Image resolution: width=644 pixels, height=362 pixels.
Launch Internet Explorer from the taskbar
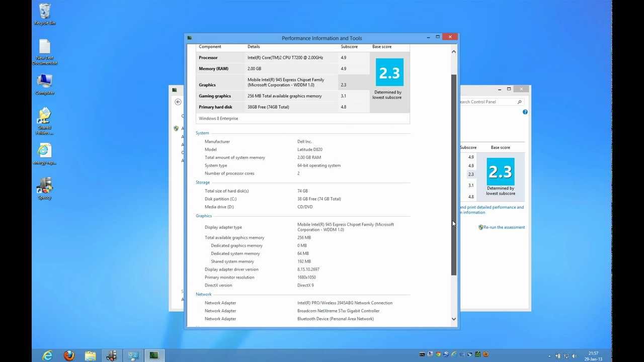click(x=47, y=355)
